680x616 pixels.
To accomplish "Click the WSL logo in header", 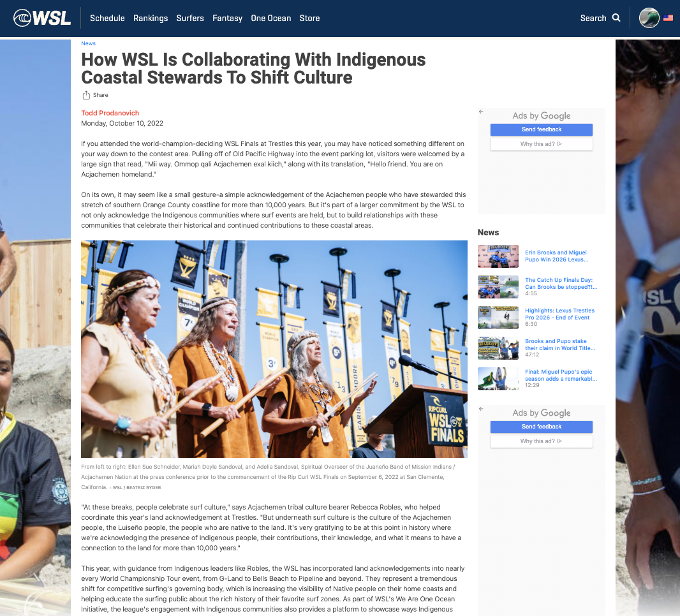I will (42, 18).
